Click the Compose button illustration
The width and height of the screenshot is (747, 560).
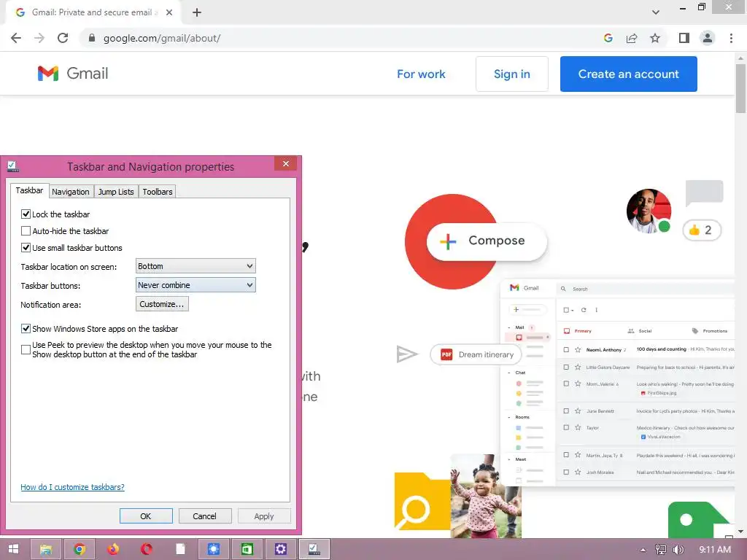(x=487, y=241)
